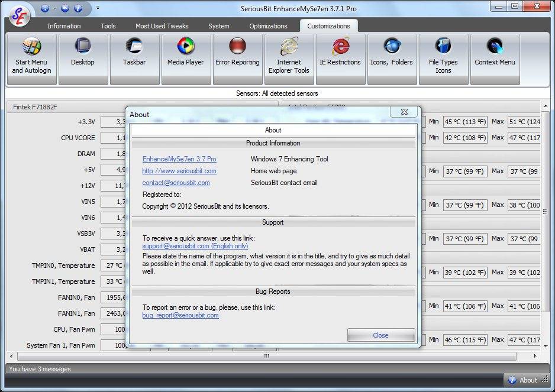
Task: Open File Types Icons tool
Action: (x=444, y=59)
